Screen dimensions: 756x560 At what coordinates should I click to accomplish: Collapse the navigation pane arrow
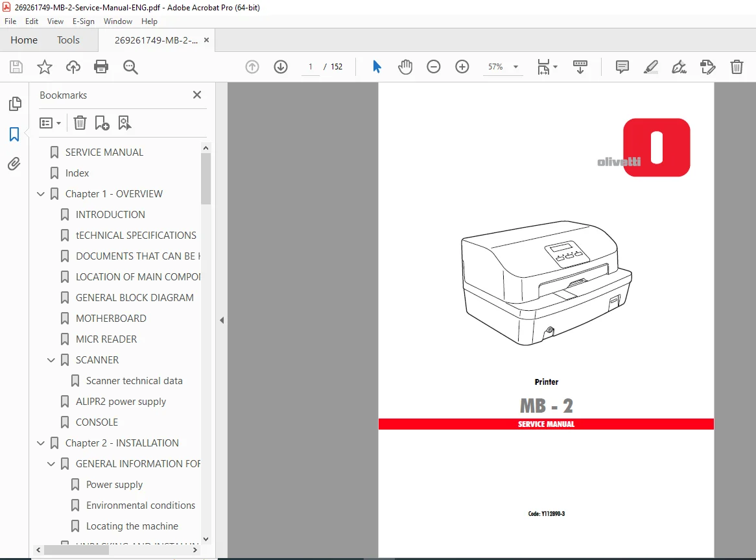tap(222, 321)
